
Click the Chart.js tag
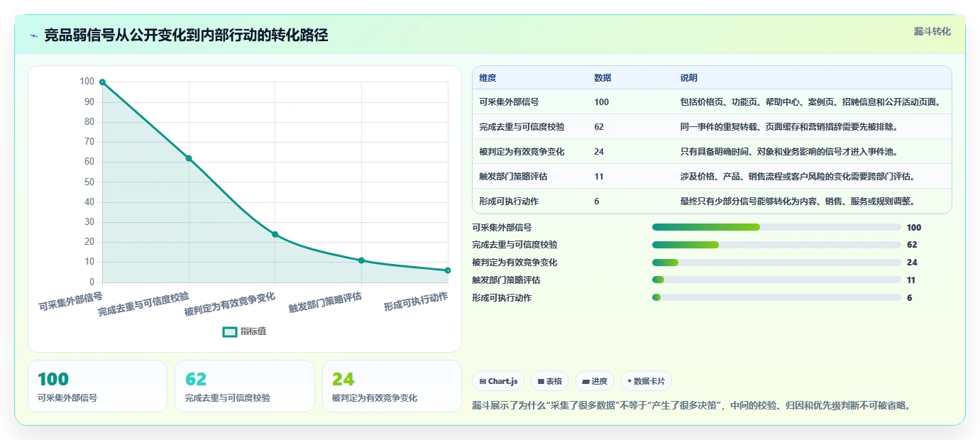point(498,381)
